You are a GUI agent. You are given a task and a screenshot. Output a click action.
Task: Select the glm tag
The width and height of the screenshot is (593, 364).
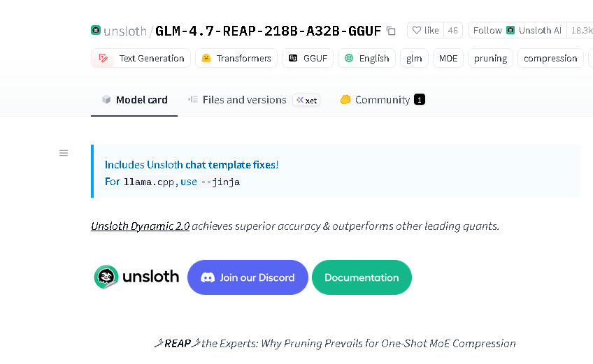click(x=414, y=58)
